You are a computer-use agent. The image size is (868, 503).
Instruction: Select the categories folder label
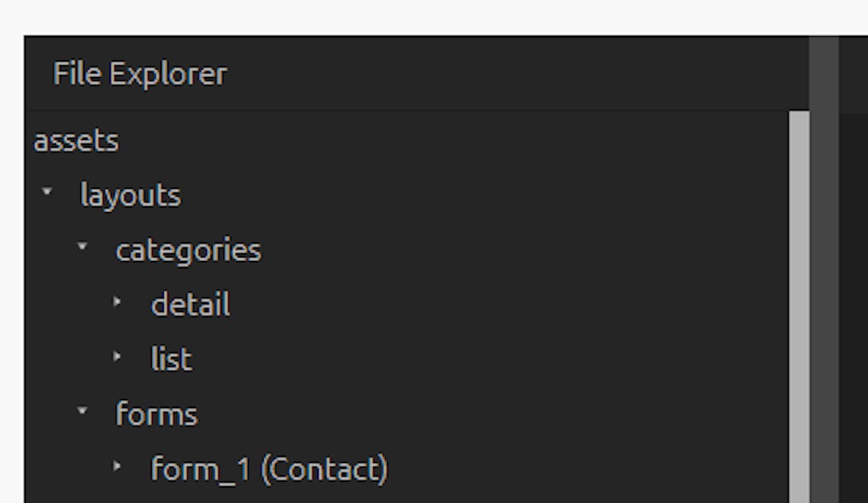click(x=188, y=250)
